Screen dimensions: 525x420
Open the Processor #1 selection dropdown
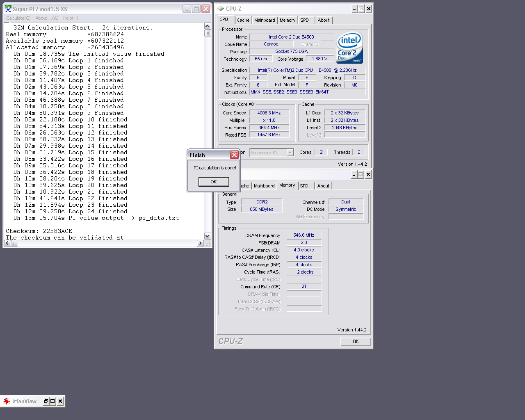point(290,153)
